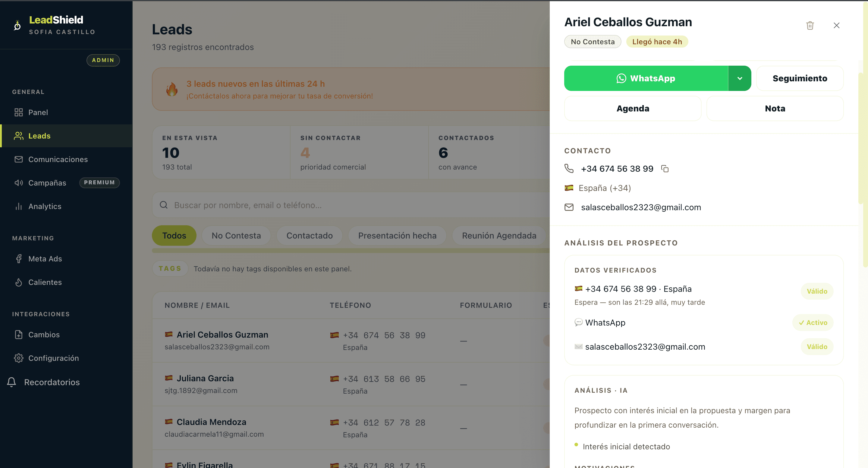Click the fire icon in new leads banner
868x468 pixels.
click(x=172, y=89)
